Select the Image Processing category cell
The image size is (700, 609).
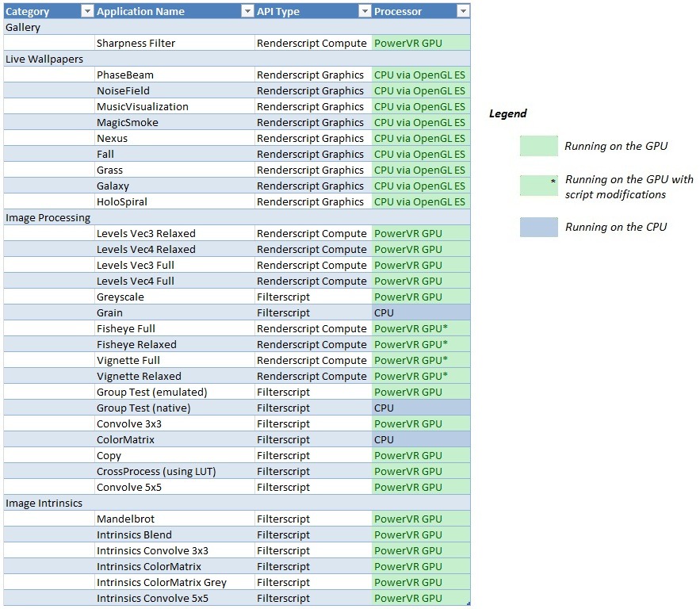(x=48, y=217)
